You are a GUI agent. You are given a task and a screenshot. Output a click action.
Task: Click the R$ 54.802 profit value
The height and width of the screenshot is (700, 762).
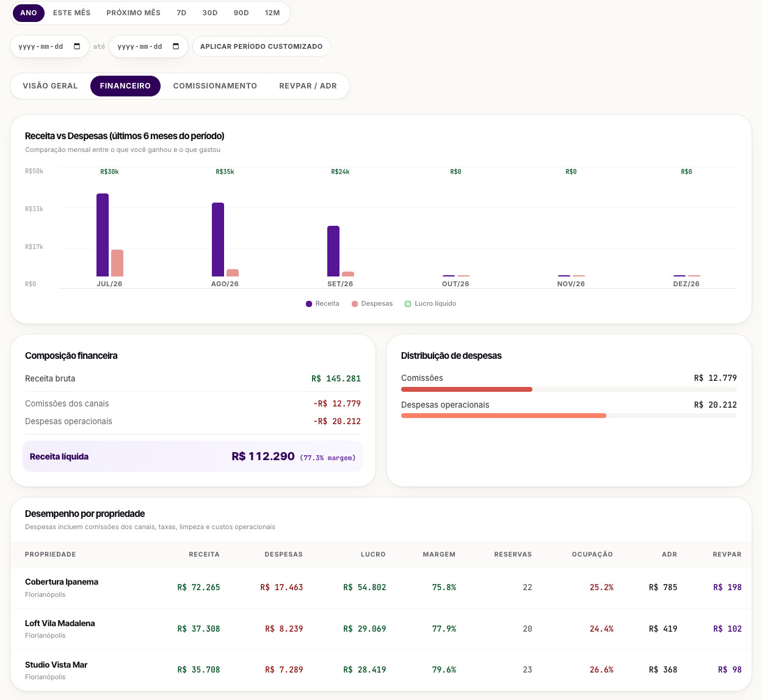tap(365, 587)
